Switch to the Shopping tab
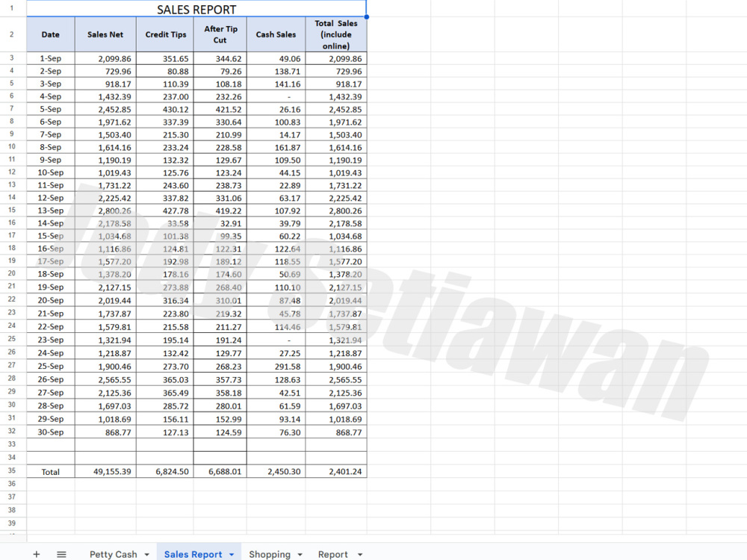The image size is (747, 560). 270,554
